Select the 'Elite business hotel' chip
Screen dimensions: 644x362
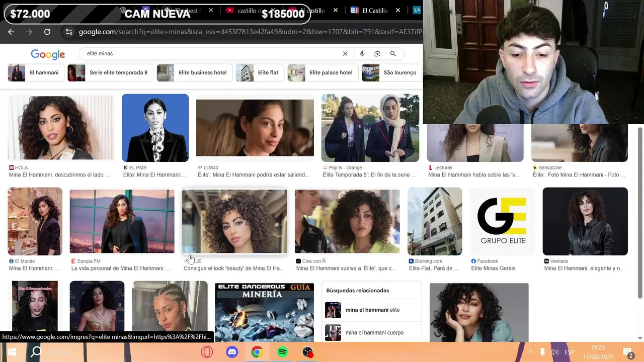(x=195, y=73)
